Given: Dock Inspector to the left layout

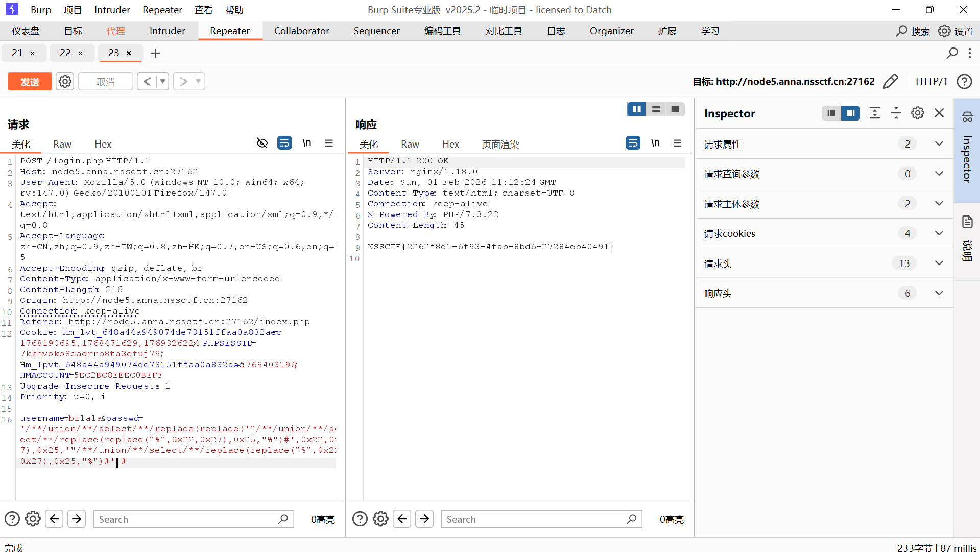Looking at the screenshot, I should click(831, 113).
